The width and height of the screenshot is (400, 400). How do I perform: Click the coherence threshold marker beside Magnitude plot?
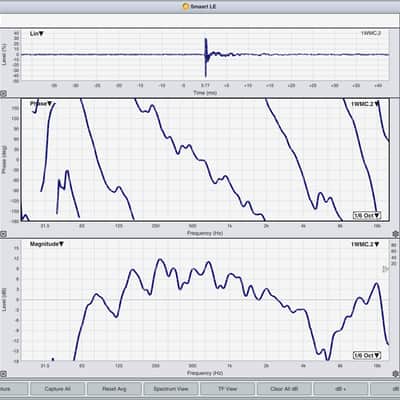click(385, 269)
